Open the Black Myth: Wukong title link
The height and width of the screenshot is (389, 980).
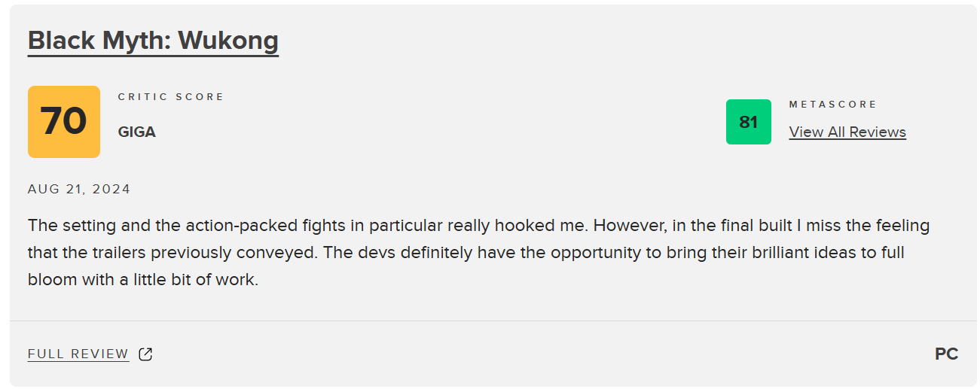153,41
